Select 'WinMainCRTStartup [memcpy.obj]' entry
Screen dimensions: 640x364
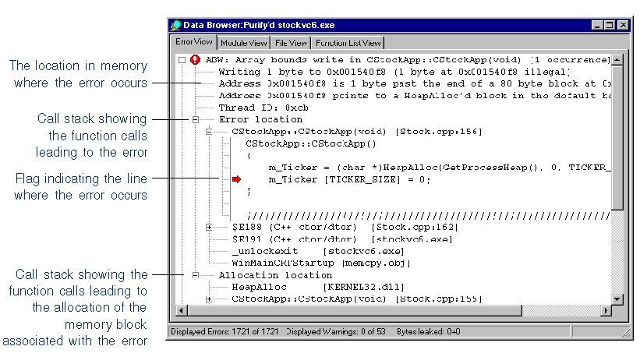(321, 263)
